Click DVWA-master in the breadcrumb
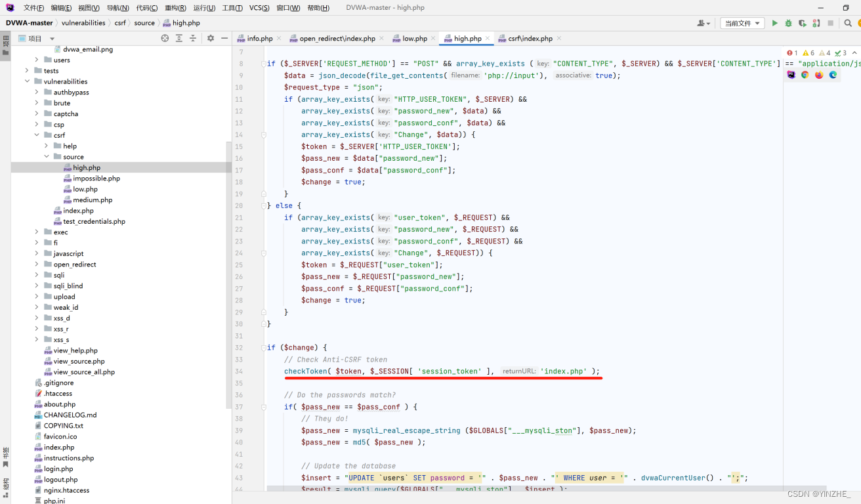The image size is (861, 504). point(30,23)
